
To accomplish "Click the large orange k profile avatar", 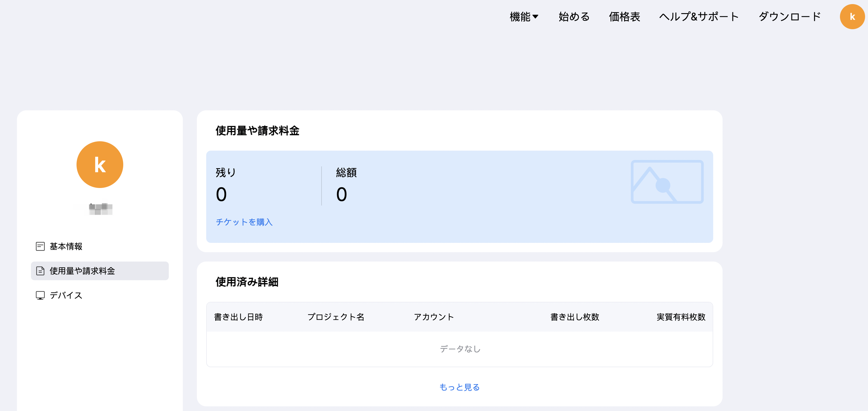I will click(100, 165).
